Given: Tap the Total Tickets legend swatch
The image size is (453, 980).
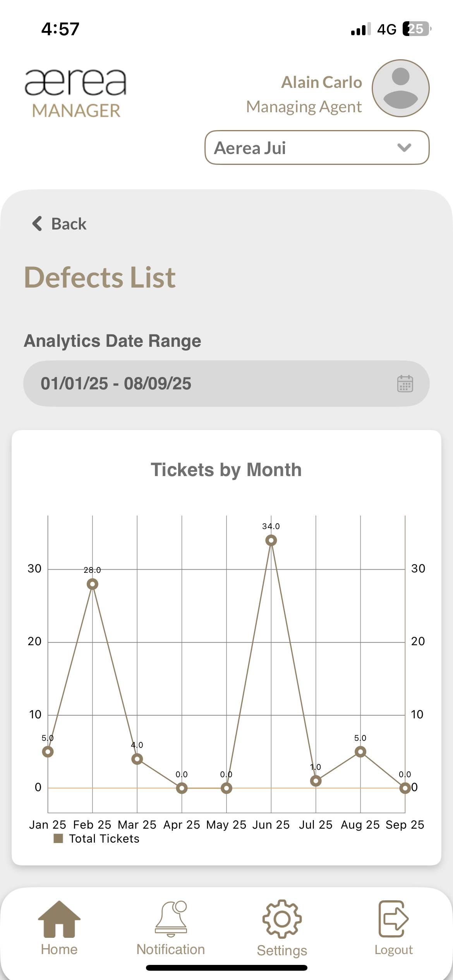Looking at the screenshot, I should (x=58, y=838).
